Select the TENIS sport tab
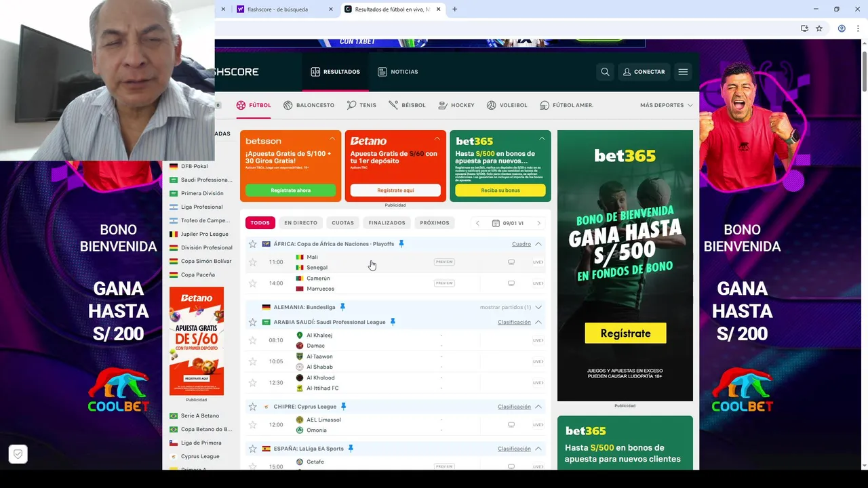 click(x=361, y=105)
